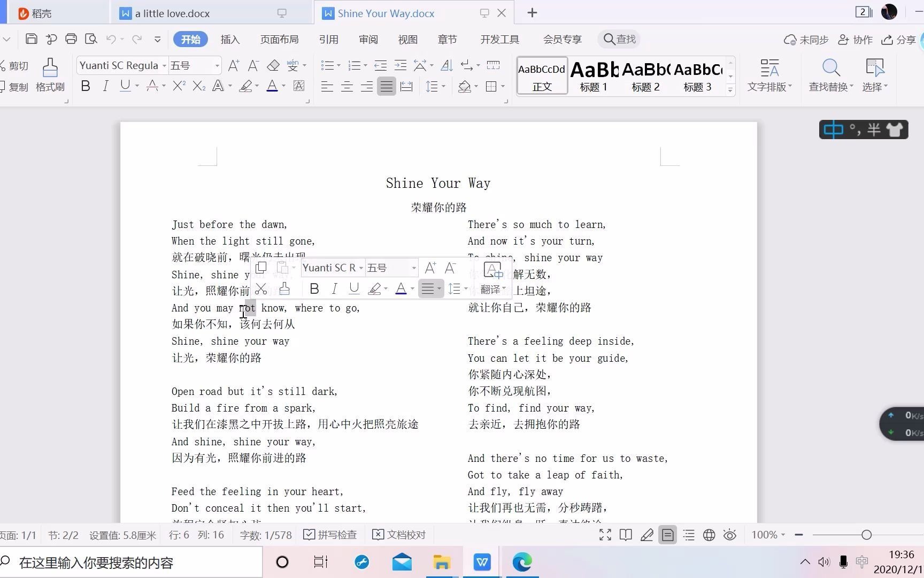Click the 协作 (Collaborate) button
Image resolution: width=924 pixels, height=578 pixels.
[x=856, y=40]
